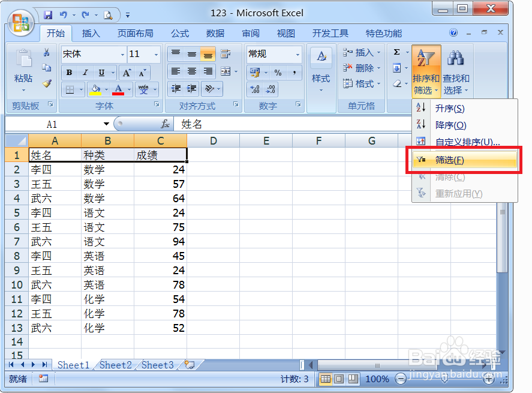This screenshot has width=532, height=393.
Task: Decrease indent
Action: [x=176, y=89]
